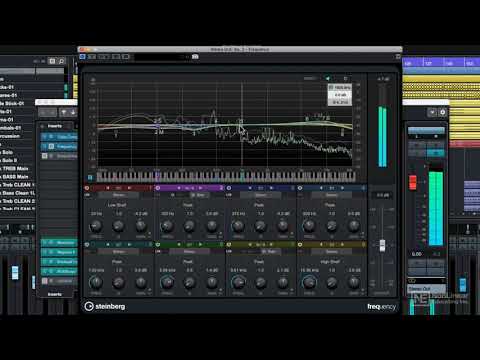Toggle band 8 High Shelf power button
Image resolution: width=480 pixels, height=360 pixels.
300,245
